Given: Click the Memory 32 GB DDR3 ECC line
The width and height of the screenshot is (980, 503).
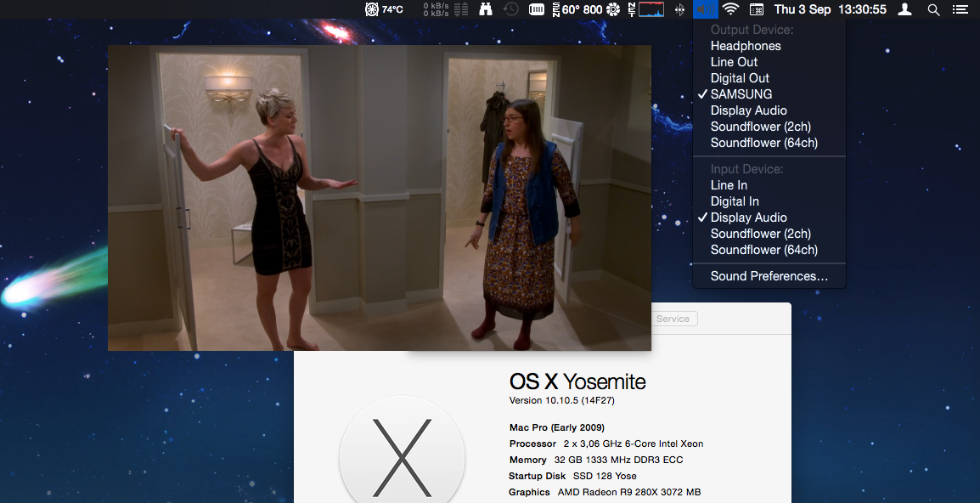Looking at the screenshot, I should tap(595, 460).
